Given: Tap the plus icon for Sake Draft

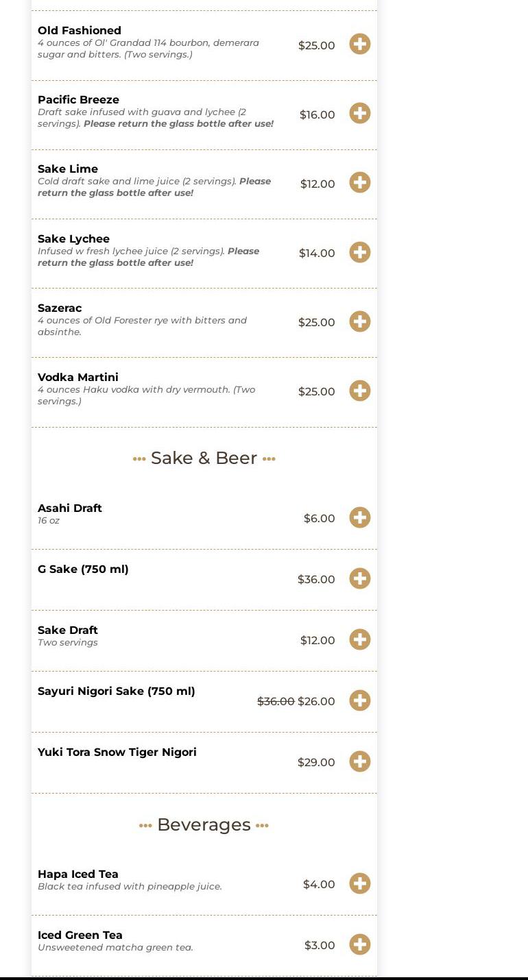Looking at the screenshot, I should pyautogui.click(x=359, y=639).
